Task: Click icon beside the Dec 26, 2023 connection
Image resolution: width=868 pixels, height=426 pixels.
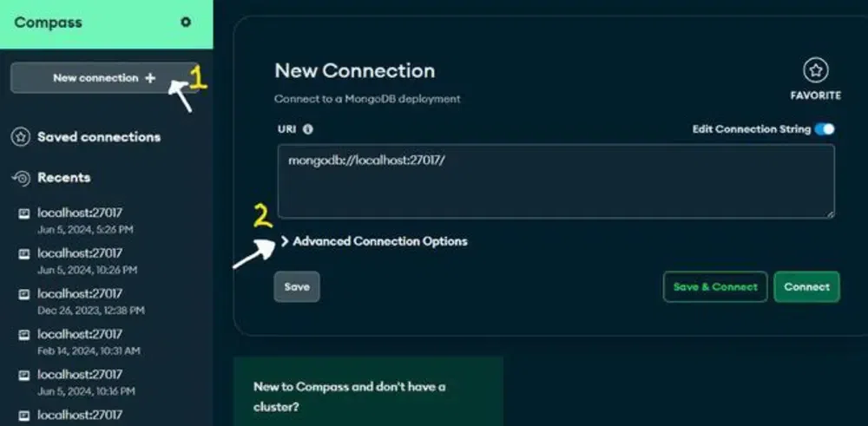Action: pos(23,294)
